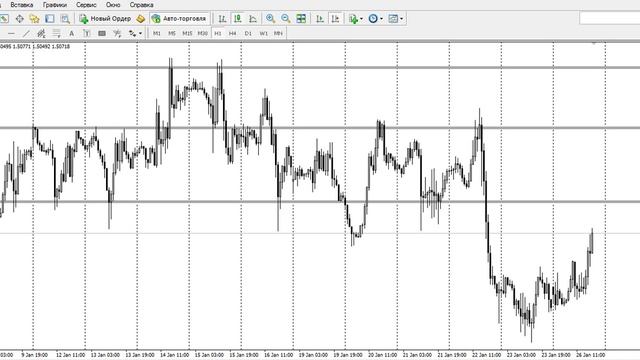
Task: Toggle chart shift icon
Action: [336, 18]
